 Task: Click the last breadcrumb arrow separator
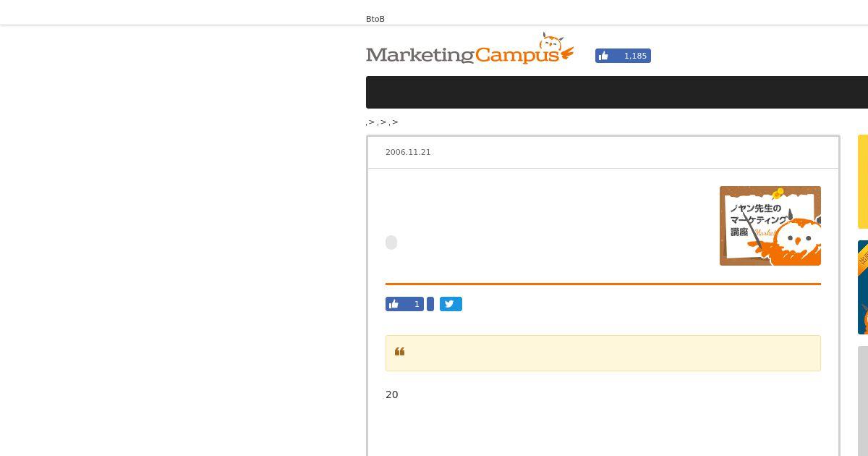tap(395, 122)
